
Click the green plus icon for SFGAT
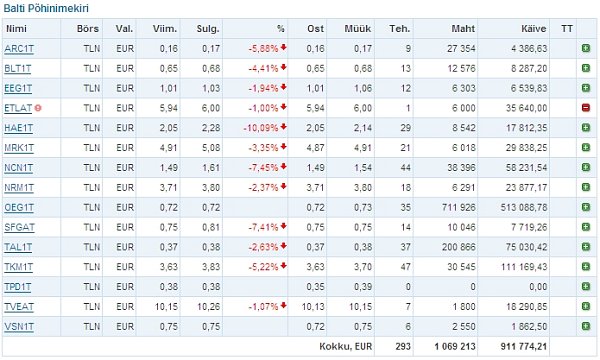[585, 227]
